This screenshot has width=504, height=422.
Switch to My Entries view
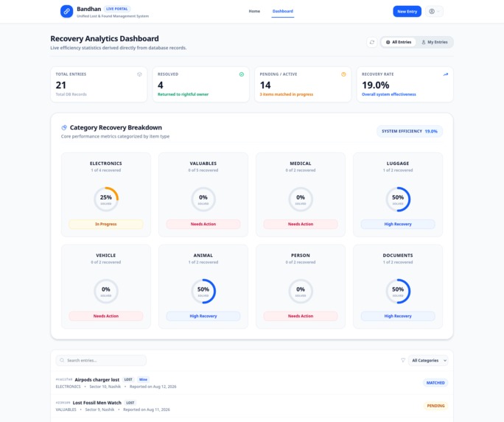435,42
